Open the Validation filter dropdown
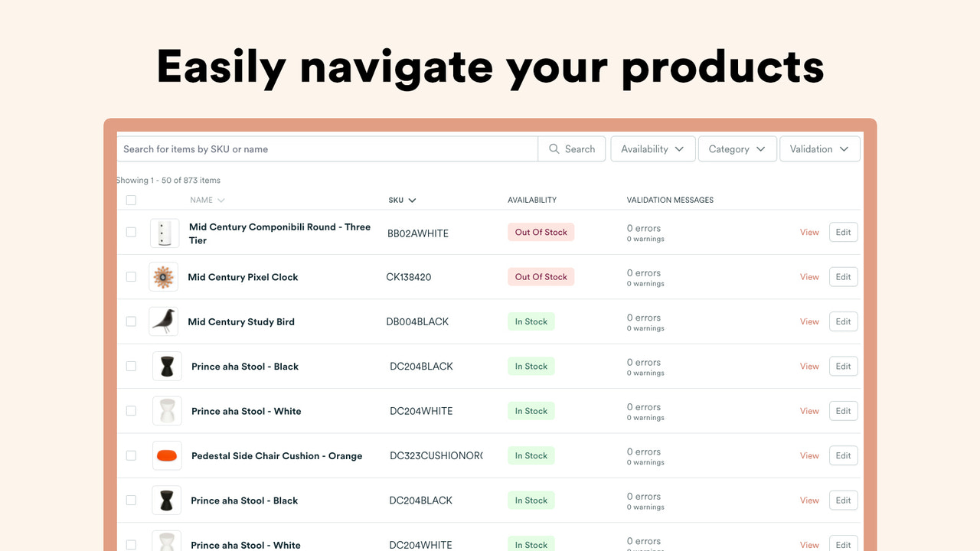Image resolution: width=980 pixels, height=551 pixels. click(819, 148)
